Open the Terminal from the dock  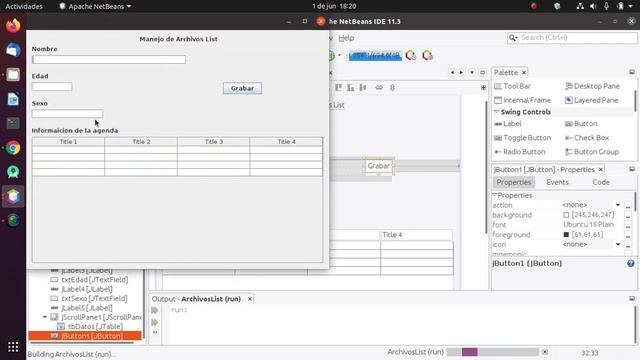13,123
